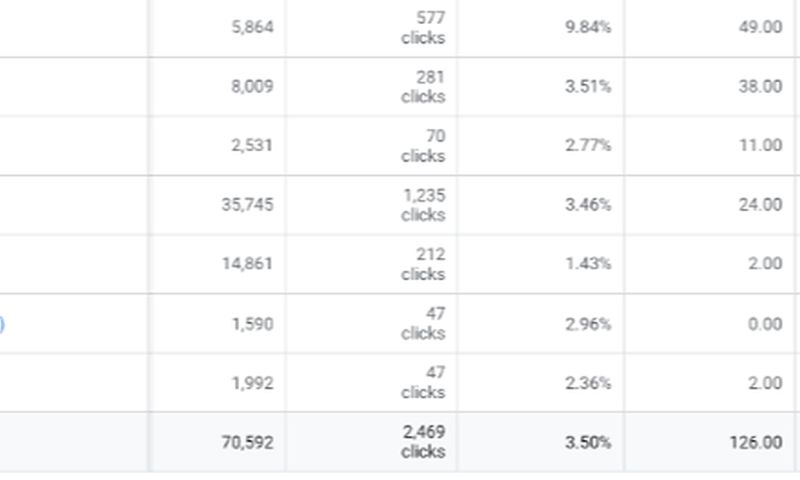The image size is (800, 480).
Task: Click the 2,531 impressions cell
Action: [x=250, y=145]
